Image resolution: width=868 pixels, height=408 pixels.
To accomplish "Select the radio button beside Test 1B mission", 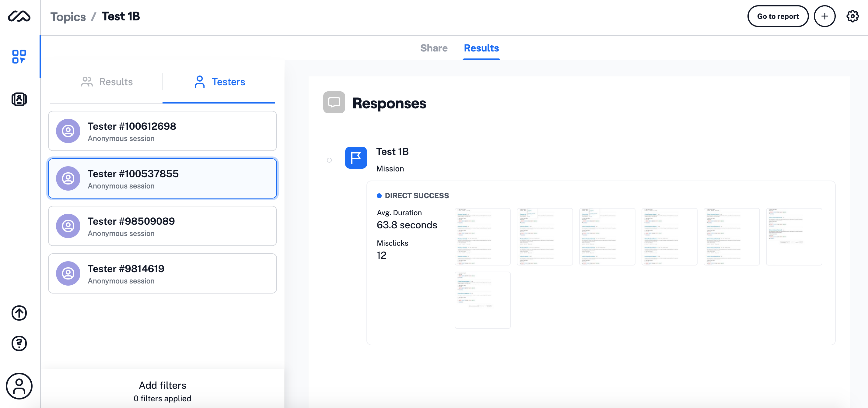I will pos(329,160).
